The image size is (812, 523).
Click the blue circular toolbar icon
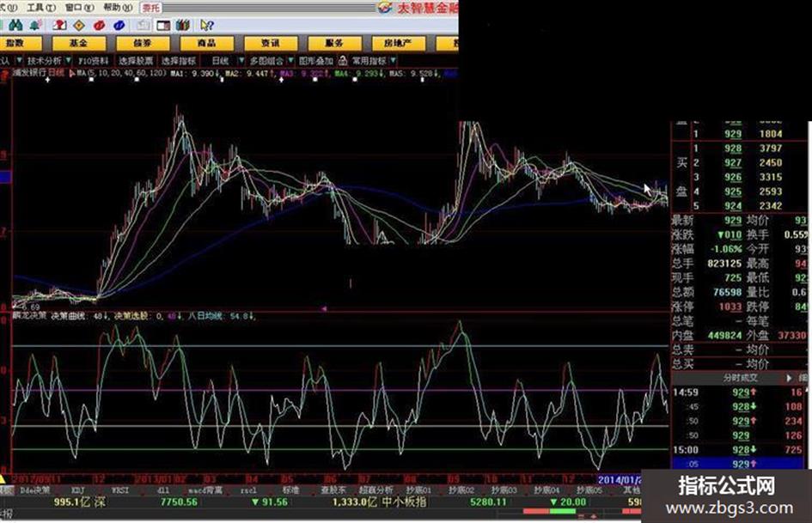(x=119, y=26)
